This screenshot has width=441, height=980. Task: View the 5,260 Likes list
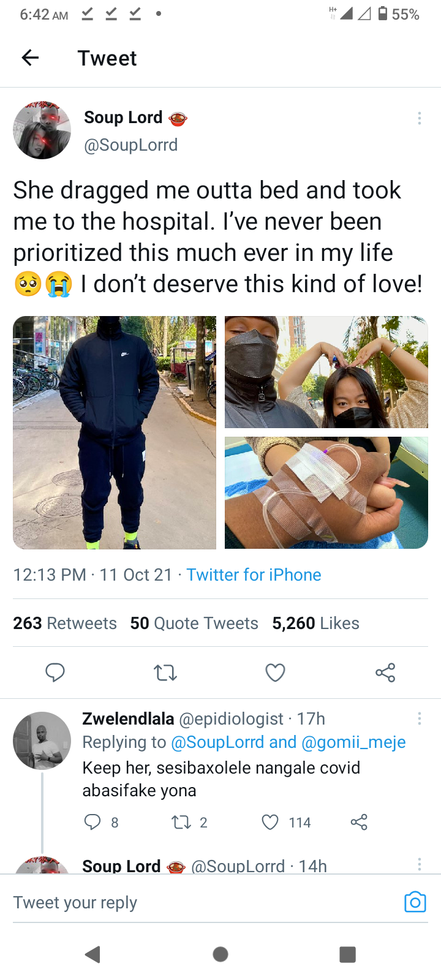(315, 623)
